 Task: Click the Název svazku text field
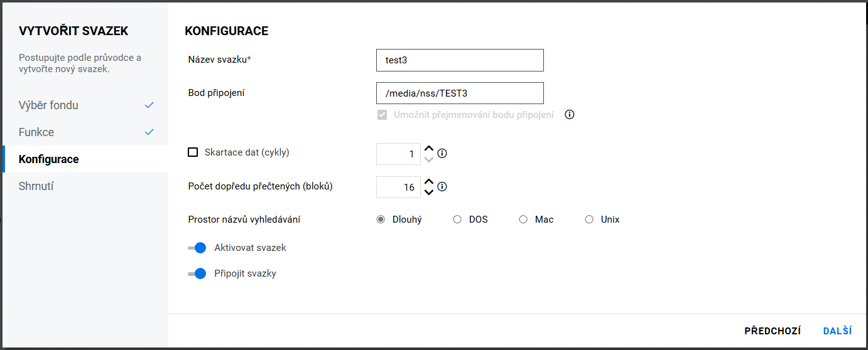459,60
